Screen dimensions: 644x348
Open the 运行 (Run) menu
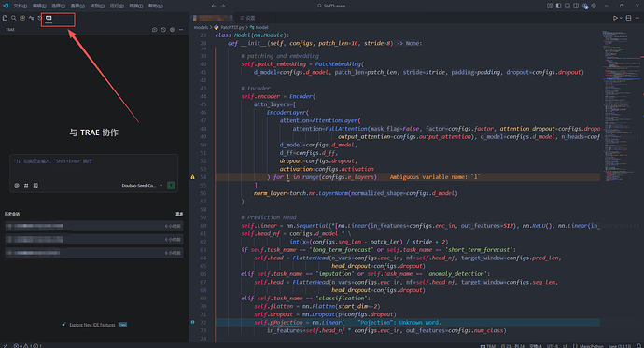(117, 6)
